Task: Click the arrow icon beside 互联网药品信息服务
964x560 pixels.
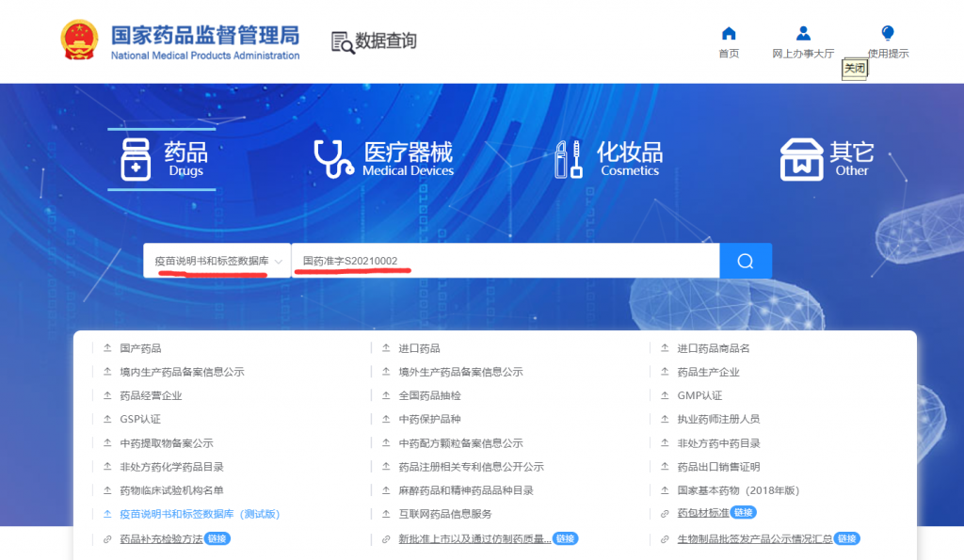Action: pos(386,513)
